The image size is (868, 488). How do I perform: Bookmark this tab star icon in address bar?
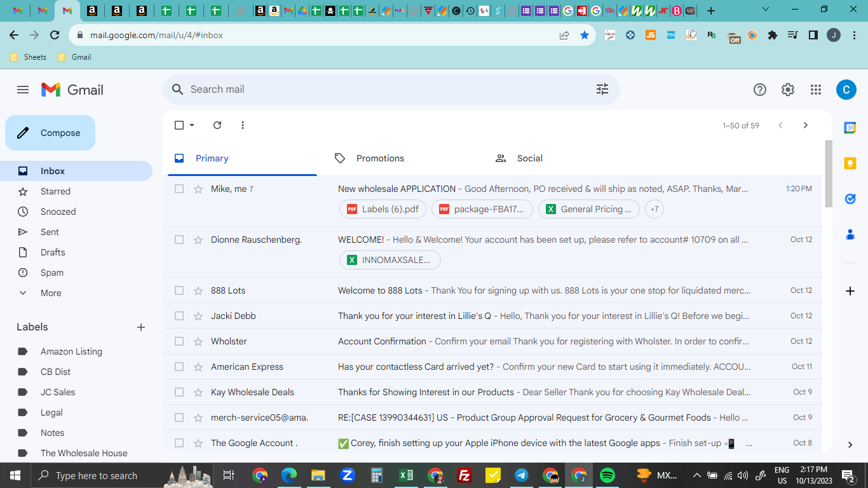click(x=585, y=35)
